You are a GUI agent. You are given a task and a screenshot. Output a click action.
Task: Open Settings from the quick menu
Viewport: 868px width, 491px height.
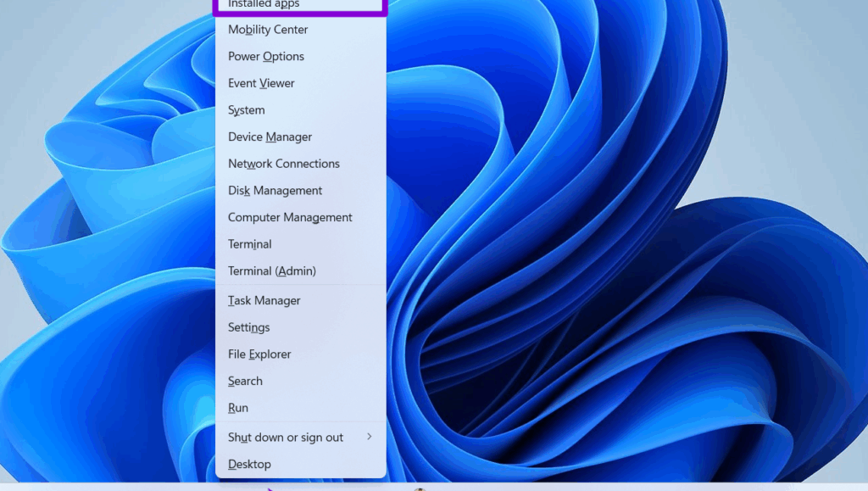tap(248, 327)
